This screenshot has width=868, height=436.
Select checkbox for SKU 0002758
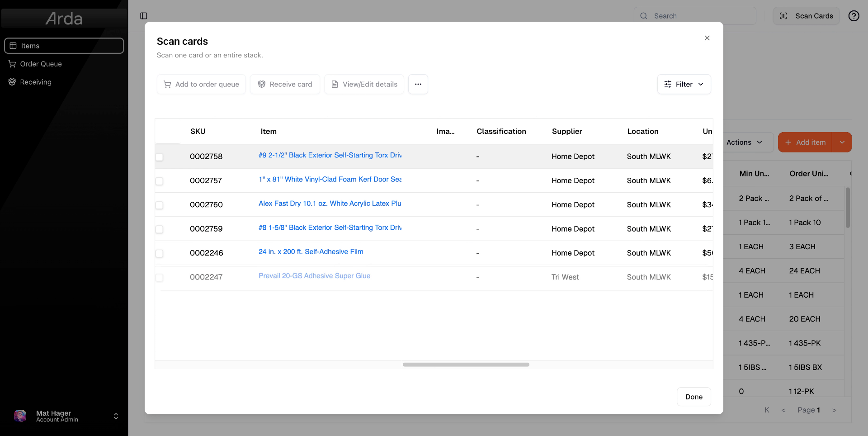[x=159, y=157]
